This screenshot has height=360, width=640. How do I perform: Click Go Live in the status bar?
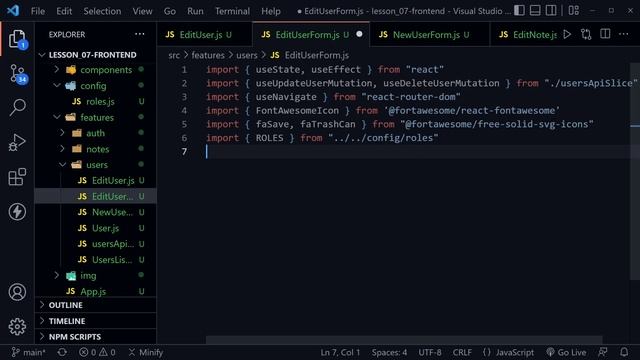(x=567, y=352)
